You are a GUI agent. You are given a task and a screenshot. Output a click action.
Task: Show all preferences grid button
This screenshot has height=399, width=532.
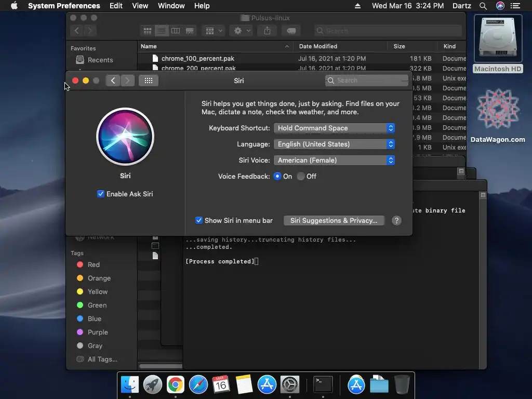tap(148, 81)
